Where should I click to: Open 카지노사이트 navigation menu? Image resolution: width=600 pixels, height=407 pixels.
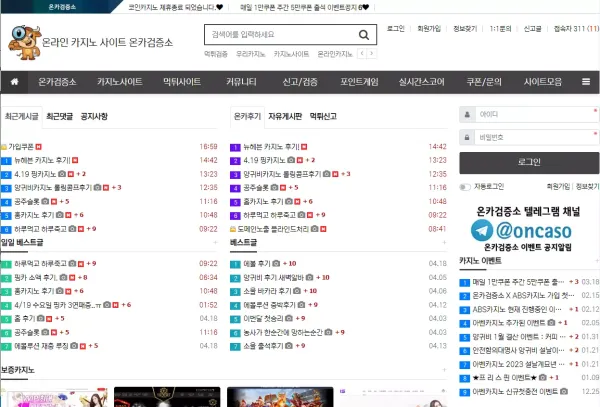120,82
